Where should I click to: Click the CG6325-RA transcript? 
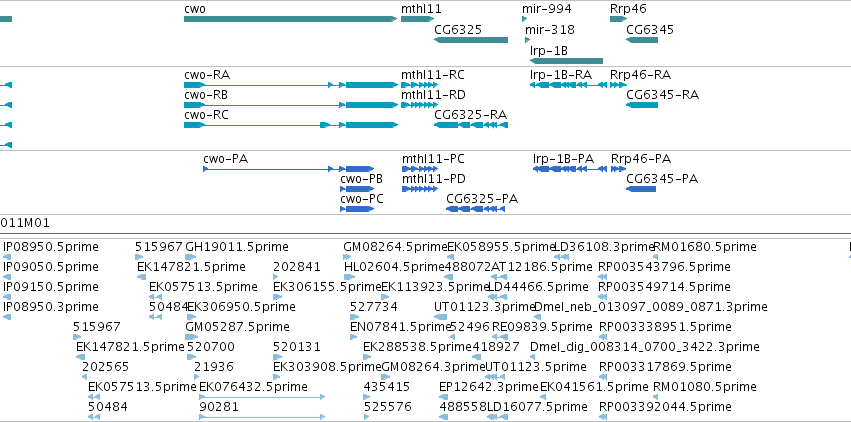471,125
